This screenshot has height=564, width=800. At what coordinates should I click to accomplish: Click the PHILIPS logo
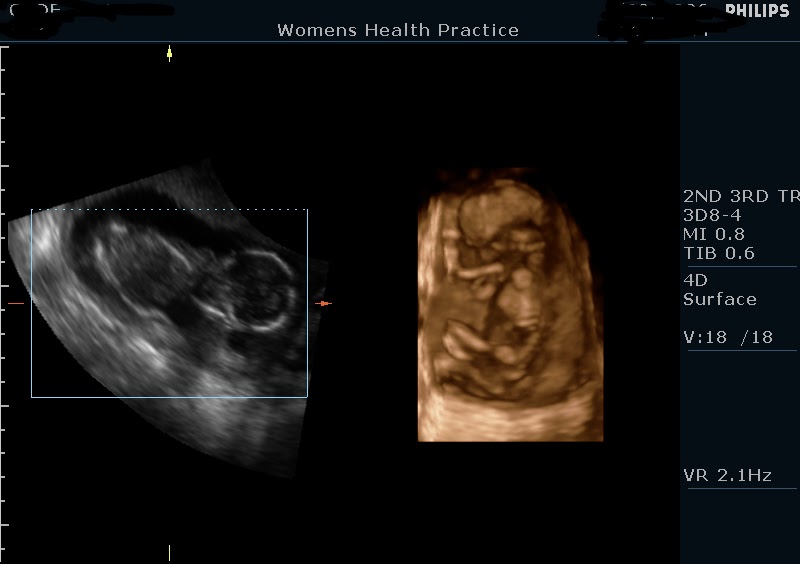757,10
